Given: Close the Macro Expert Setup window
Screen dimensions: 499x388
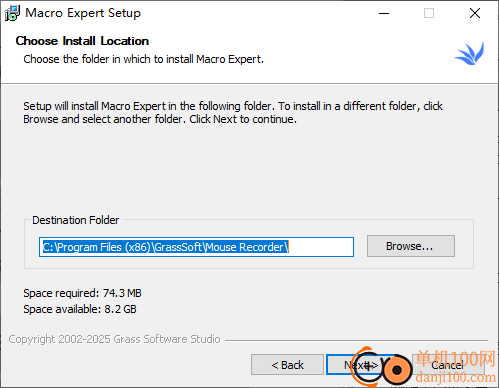Looking at the screenshot, I should [x=475, y=13].
